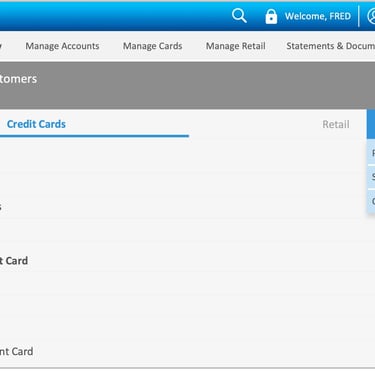
Task: Select the cut-off leftmost navigation item ending in y
Action: point(1,46)
